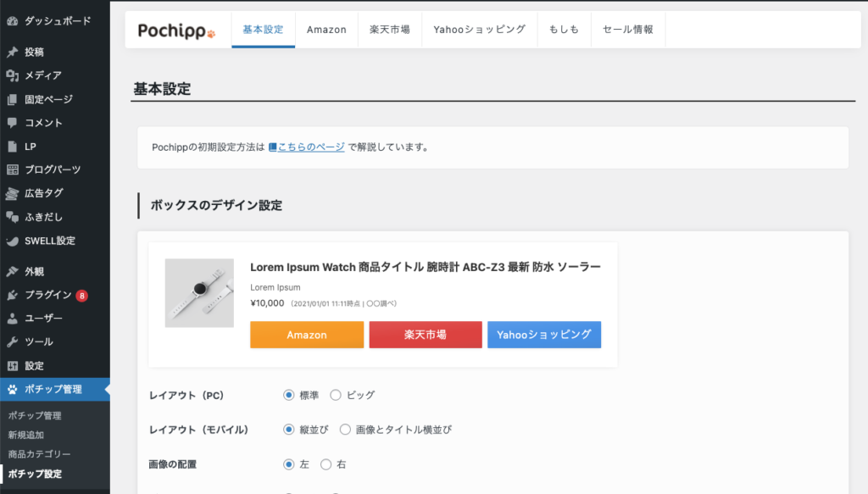Click the Pochipp logo in header
Viewport: 868px width, 494px height.
[x=176, y=31]
